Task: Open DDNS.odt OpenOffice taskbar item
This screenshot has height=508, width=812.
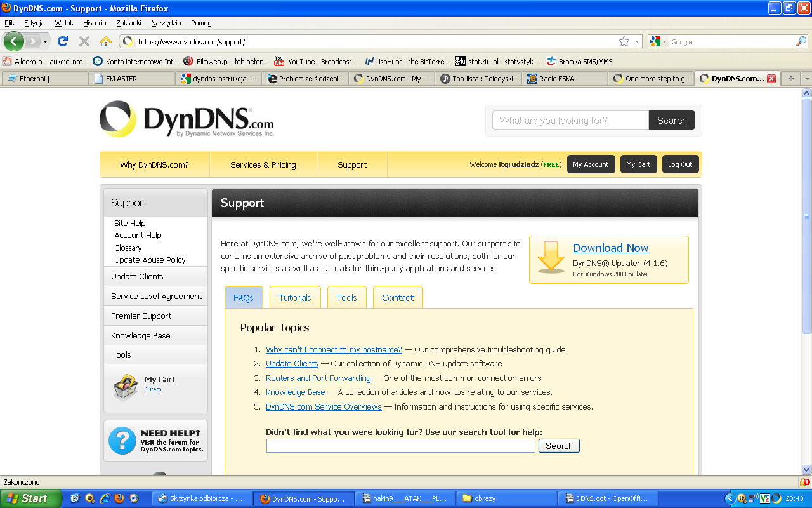Action: point(608,498)
